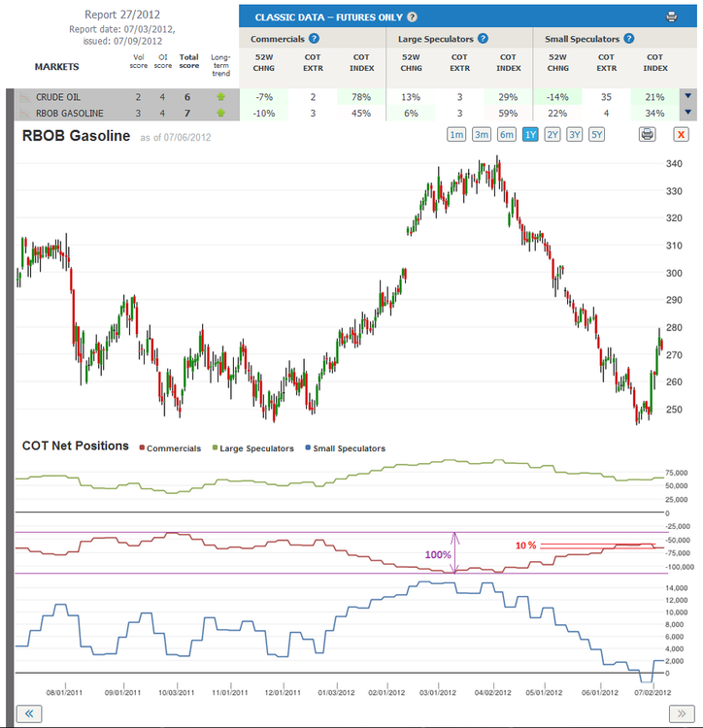Sort by Vol score column
703x728 pixels.
pyautogui.click(x=139, y=61)
